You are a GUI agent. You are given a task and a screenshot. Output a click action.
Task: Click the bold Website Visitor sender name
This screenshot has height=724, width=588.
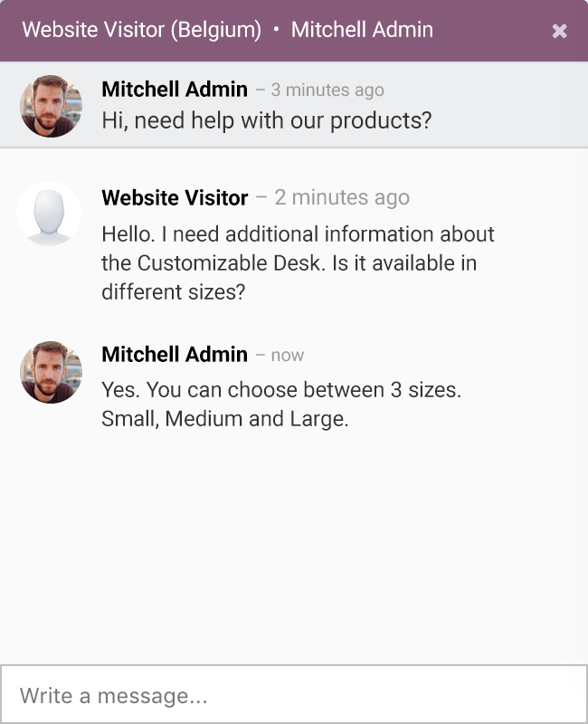(175, 197)
